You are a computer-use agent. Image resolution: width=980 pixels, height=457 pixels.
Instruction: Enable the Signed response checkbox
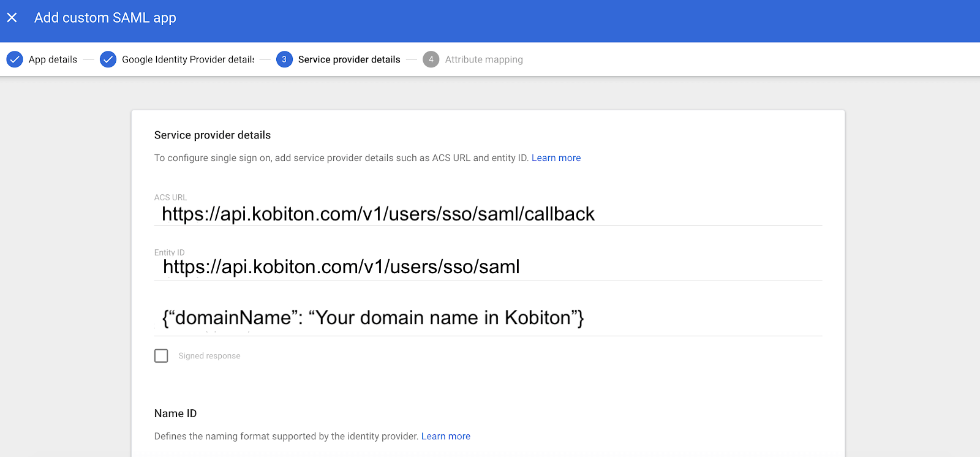(x=161, y=356)
